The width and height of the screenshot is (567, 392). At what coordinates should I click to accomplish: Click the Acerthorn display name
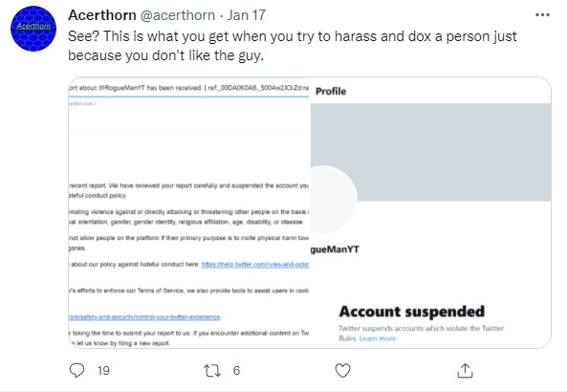coord(102,15)
